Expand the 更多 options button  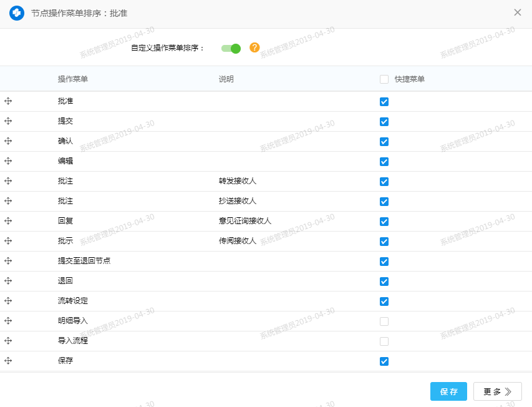[497, 391]
